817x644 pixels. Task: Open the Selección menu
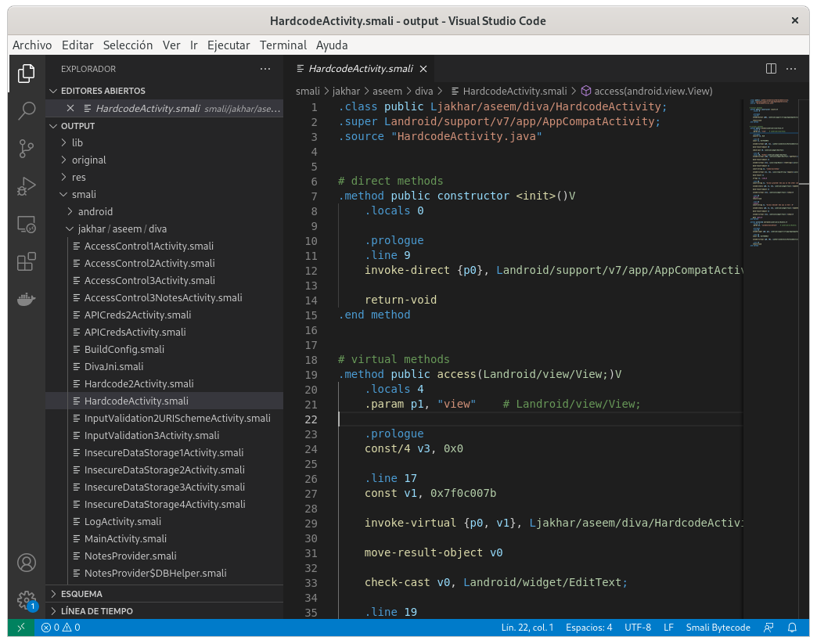(128, 45)
